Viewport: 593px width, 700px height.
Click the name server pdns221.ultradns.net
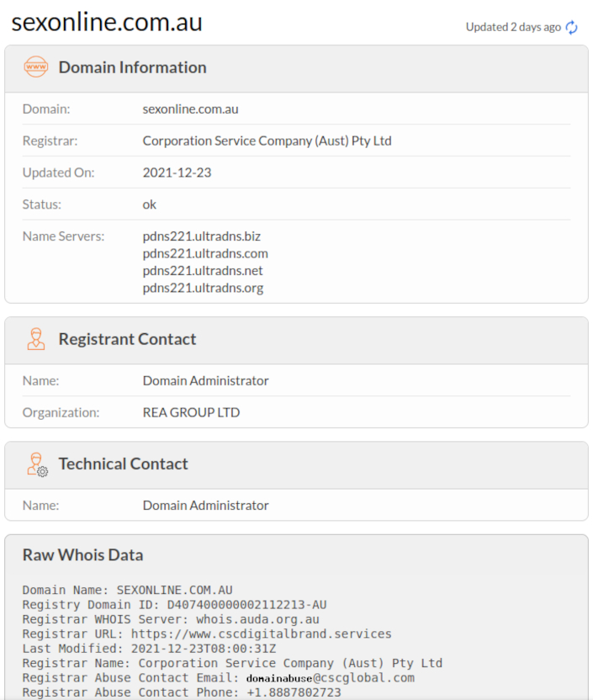(x=203, y=270)
